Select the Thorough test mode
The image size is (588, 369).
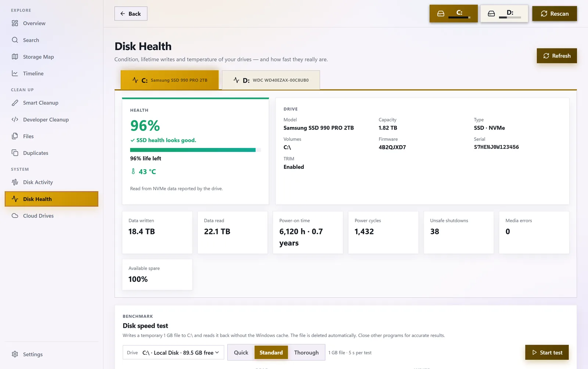pyautogui.click(x=306, y=352)
